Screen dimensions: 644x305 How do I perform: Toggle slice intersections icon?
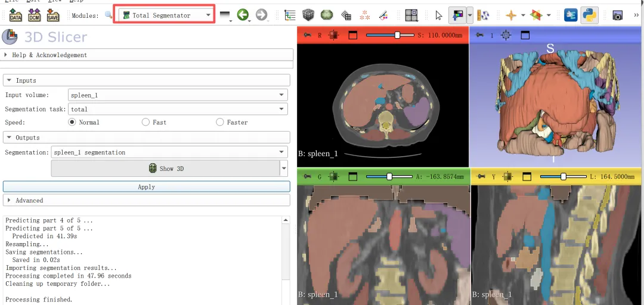pos(536,15)
